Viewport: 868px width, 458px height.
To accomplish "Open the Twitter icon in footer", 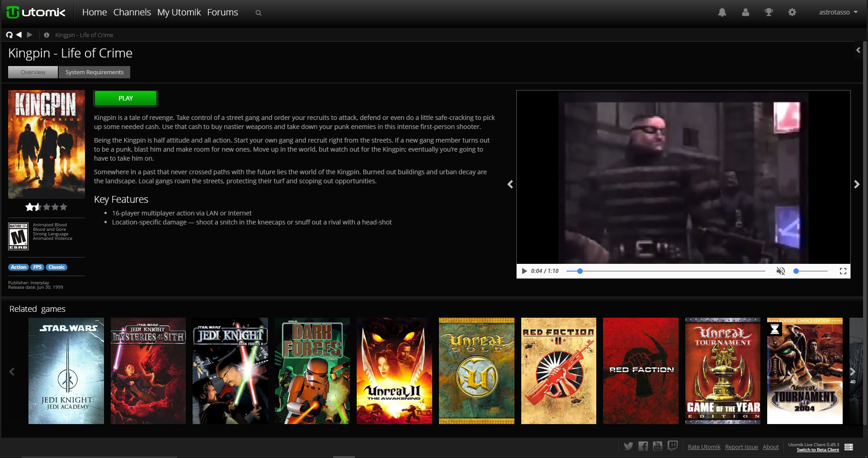I will pyautogui.click(x=628, y=446).
